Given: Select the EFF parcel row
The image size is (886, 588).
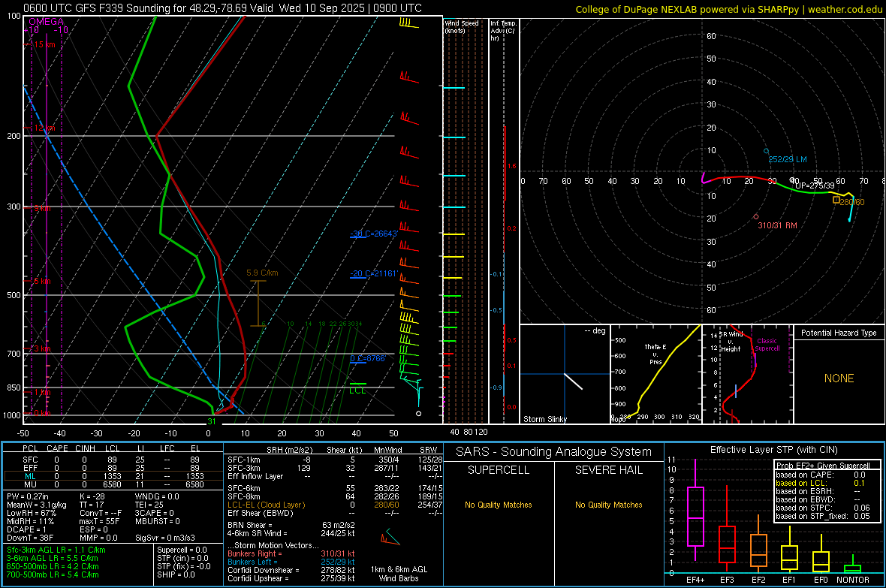Looking at the screenshot, I should click(x=113, y=468).
